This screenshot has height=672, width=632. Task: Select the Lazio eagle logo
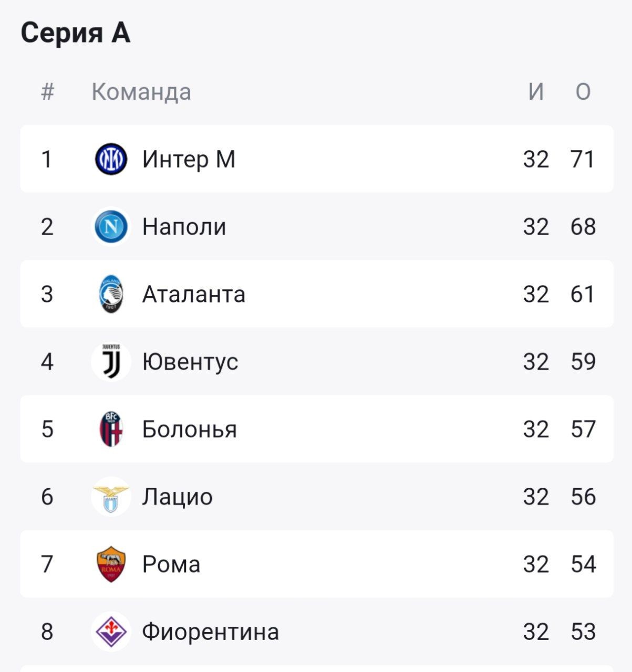pyautogui.click(x=111, y=497)
